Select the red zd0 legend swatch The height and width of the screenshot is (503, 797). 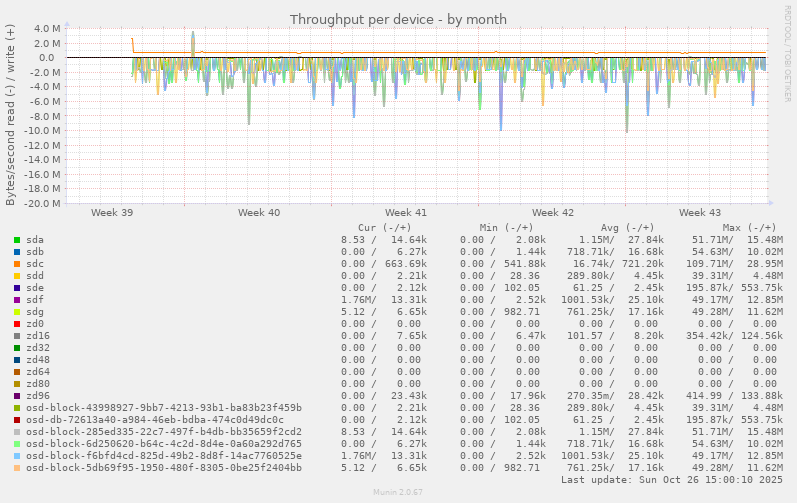pyautogui.click(x=17, y=324)
